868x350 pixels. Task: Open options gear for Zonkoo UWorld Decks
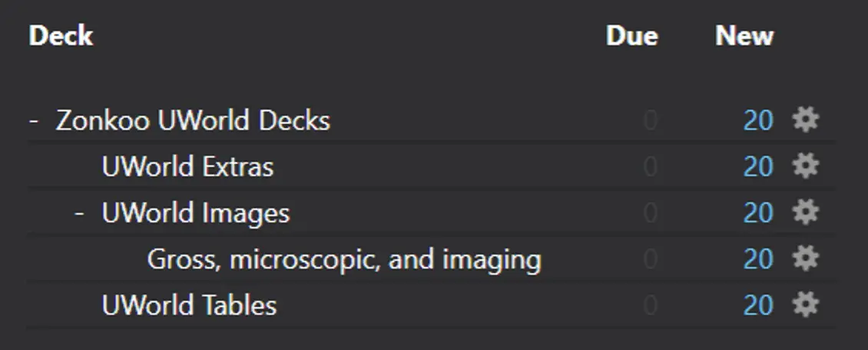pyautogui.click(x=806, y=120)
